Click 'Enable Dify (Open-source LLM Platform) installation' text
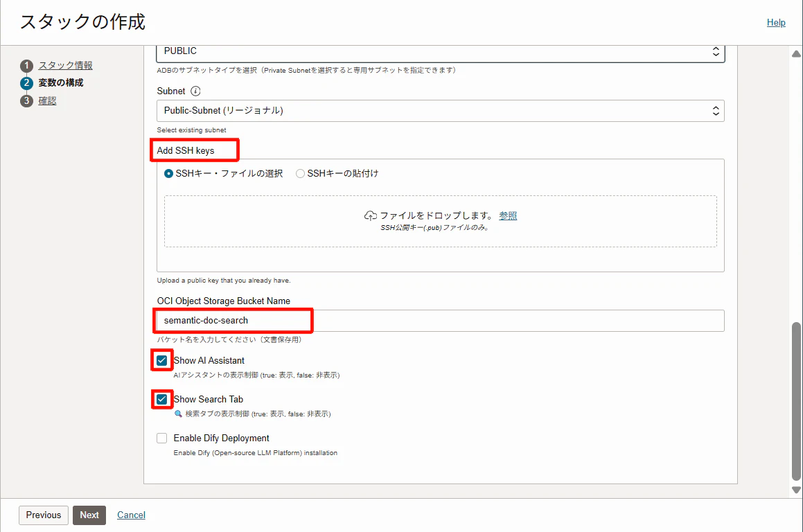This screenshot has height=532, width=803. pos(256,453)
